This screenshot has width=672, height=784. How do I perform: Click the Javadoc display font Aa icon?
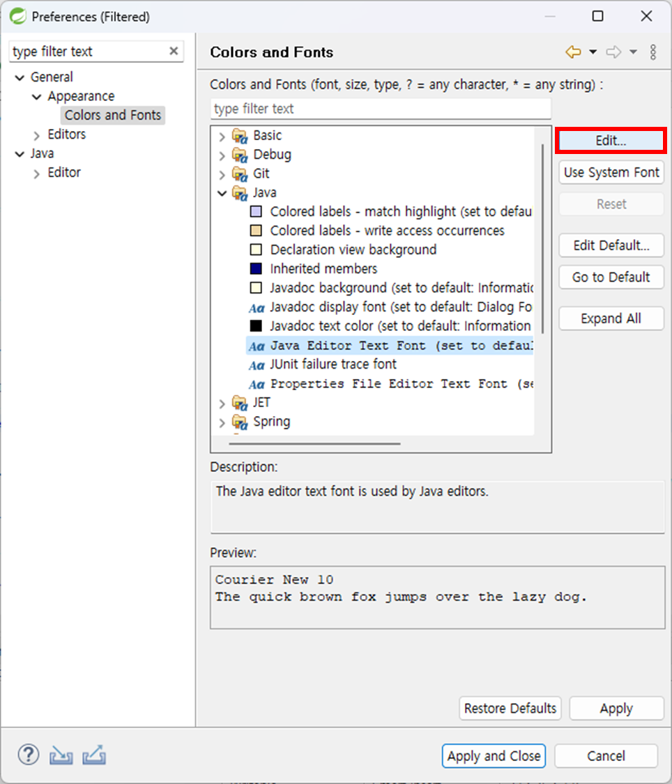tap(257, 307)
